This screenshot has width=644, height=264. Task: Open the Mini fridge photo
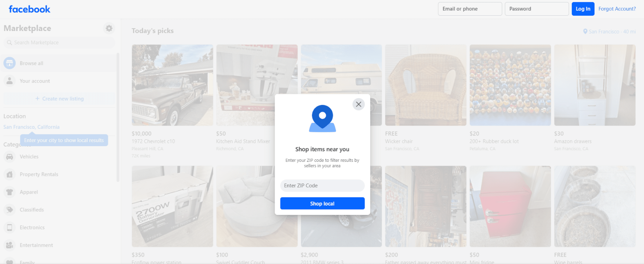(x=510, y=206)
